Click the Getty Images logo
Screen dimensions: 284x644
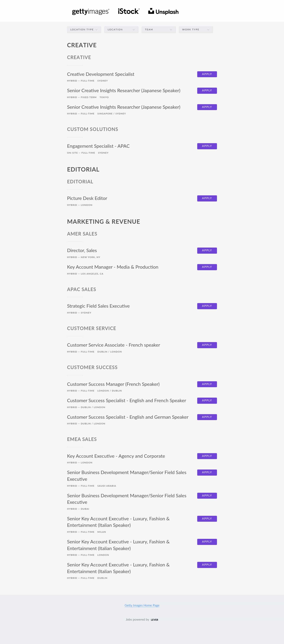(90, 11)
